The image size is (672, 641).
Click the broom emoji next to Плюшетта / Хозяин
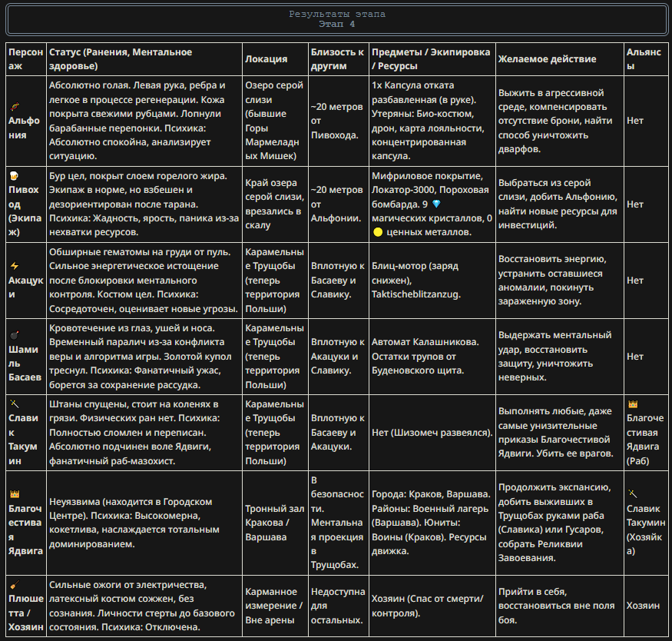click(15, 584)
